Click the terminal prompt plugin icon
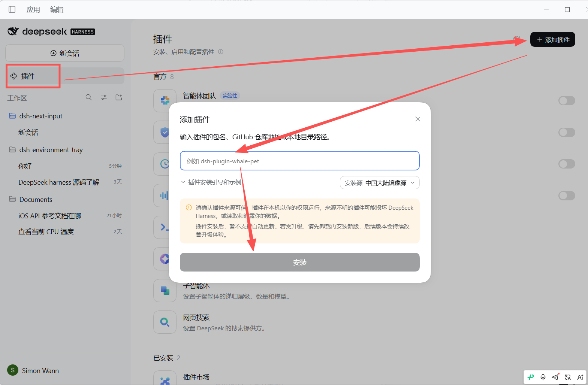Viewport: 588px width, 385px height. 164,227
